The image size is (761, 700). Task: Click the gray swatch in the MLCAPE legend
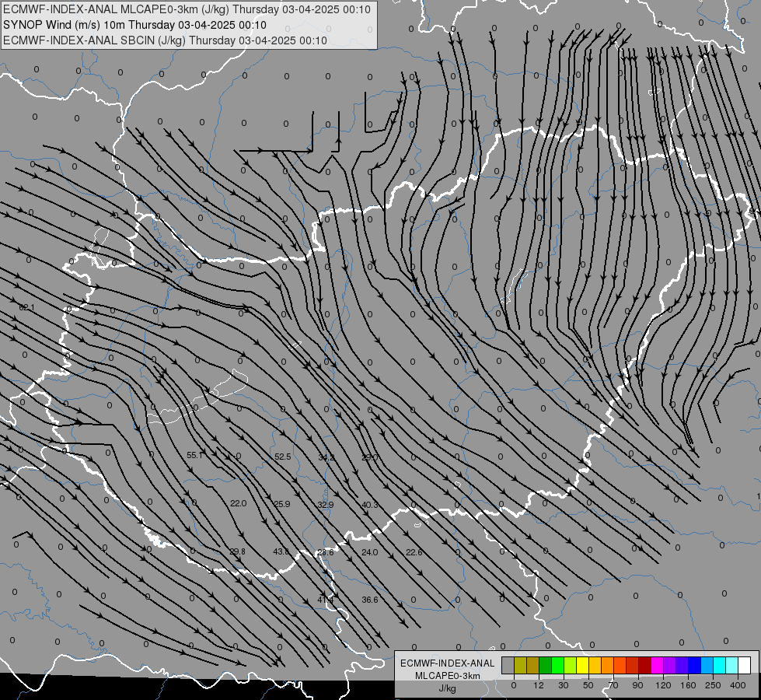point(508,665)
